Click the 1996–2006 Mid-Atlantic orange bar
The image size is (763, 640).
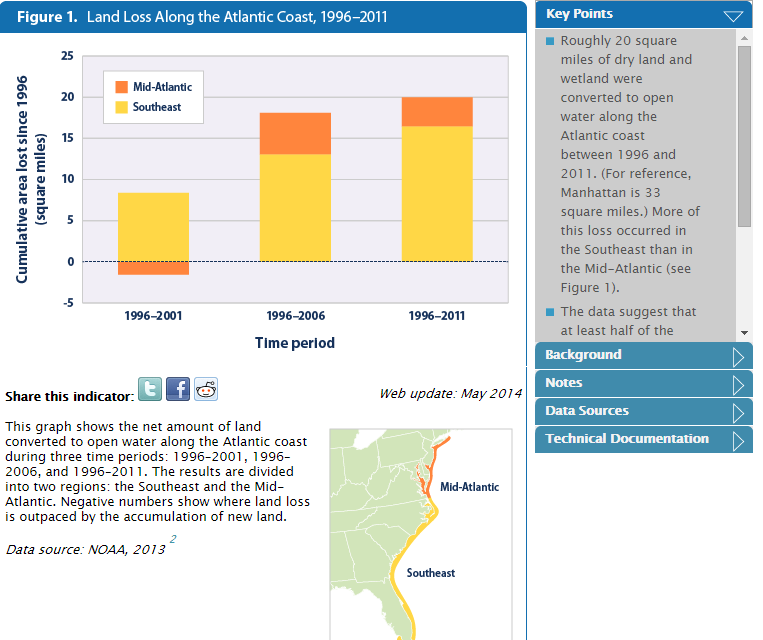(295, 133)
